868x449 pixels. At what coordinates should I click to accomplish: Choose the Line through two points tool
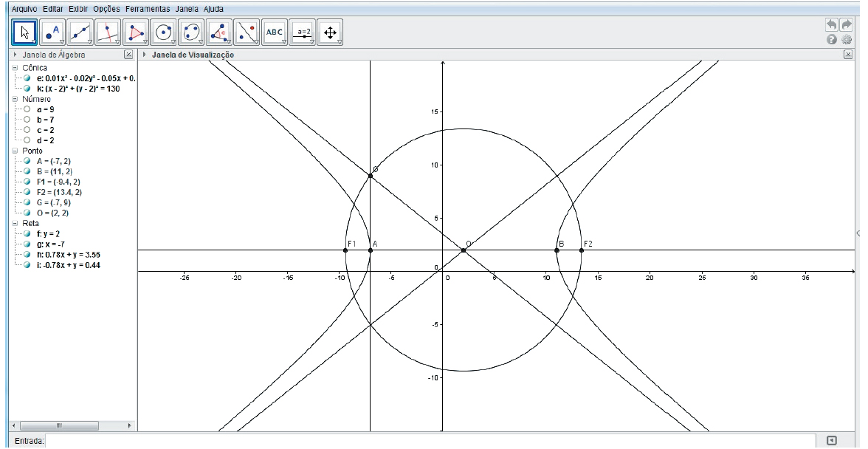pos(80,32)
